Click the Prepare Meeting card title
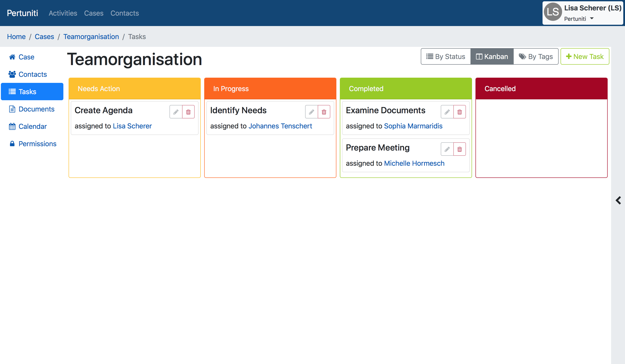The image size is (625, 364). 377,148
